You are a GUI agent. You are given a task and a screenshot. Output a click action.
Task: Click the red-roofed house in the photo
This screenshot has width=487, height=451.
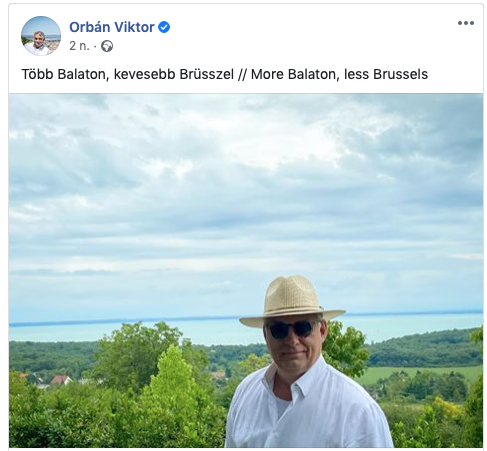[61, 380]
